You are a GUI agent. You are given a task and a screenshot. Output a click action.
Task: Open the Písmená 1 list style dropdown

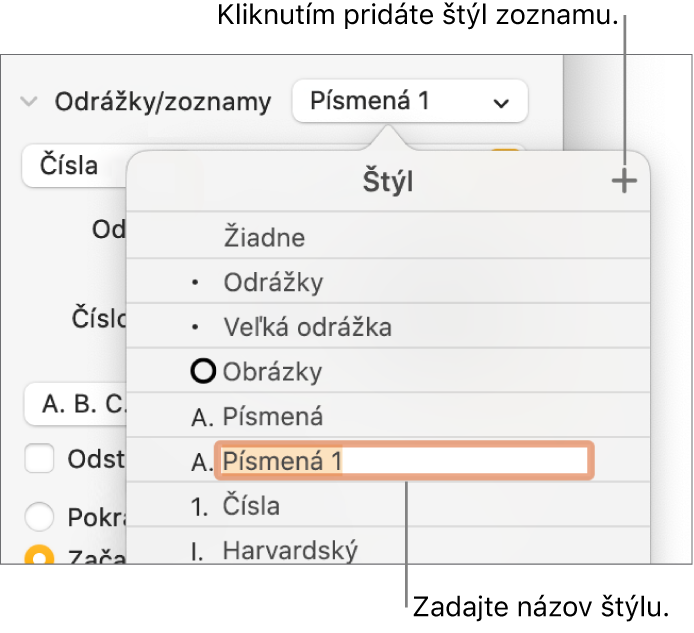(410, 101)
